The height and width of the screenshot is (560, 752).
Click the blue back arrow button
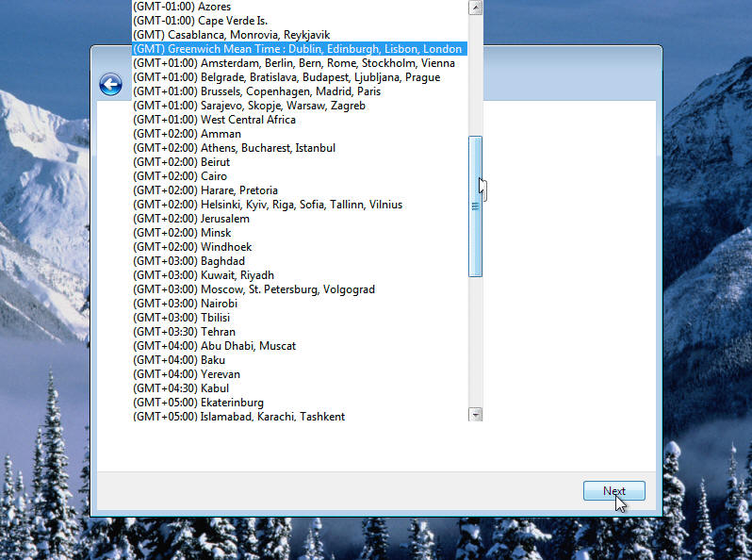coord(111,85)
